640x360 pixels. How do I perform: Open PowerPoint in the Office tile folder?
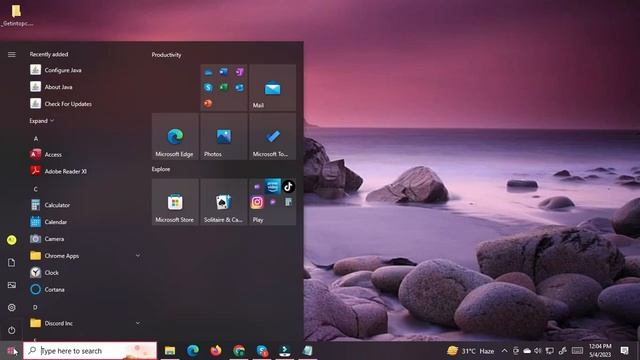point(208,103)
